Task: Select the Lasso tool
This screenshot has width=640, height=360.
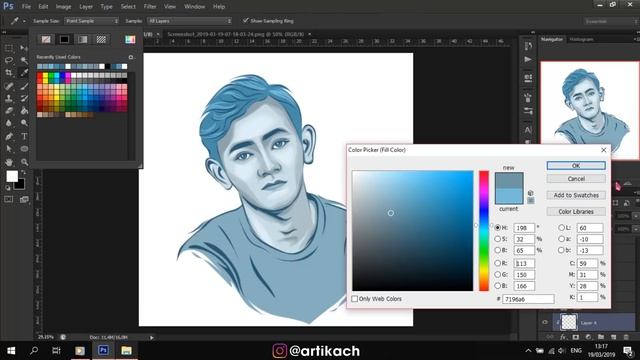Action: [9, 60]
